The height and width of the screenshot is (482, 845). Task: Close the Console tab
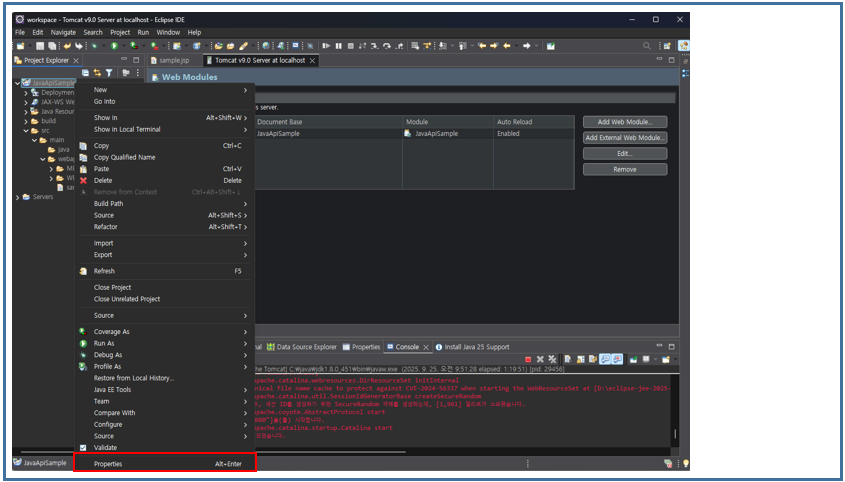pos(426,348)
